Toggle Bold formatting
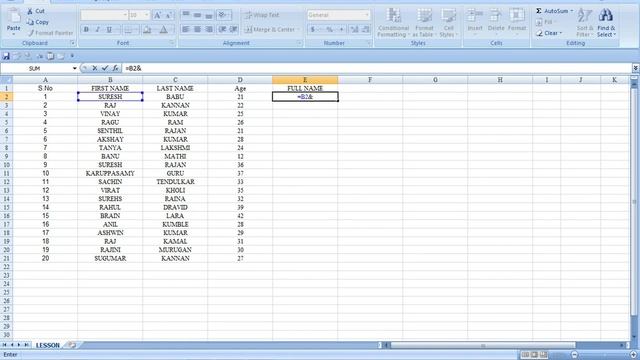The image size is (640, 360). [86, 29]
